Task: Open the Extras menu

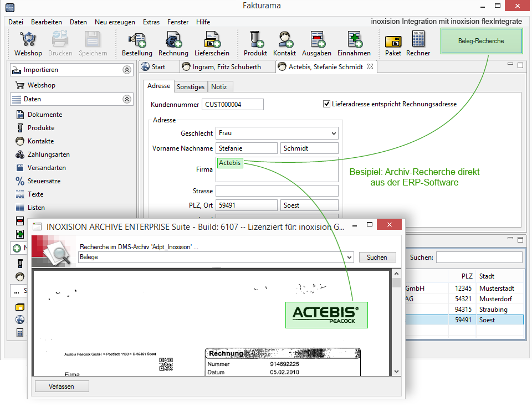Action: pyautogui.click(x=151, y=22)
